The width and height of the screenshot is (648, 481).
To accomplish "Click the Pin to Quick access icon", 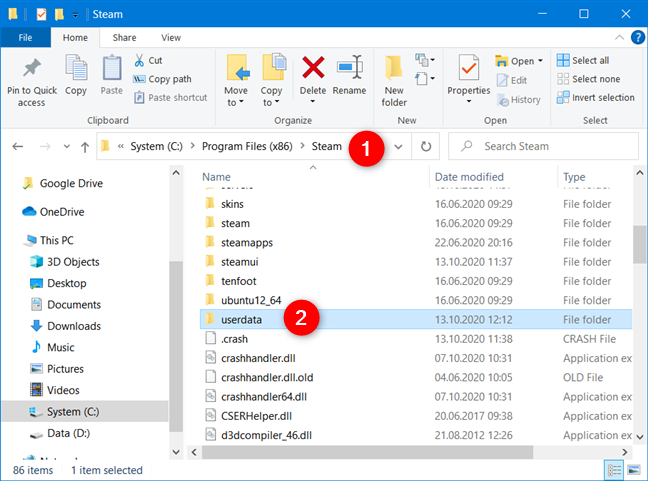I will 31,71.
